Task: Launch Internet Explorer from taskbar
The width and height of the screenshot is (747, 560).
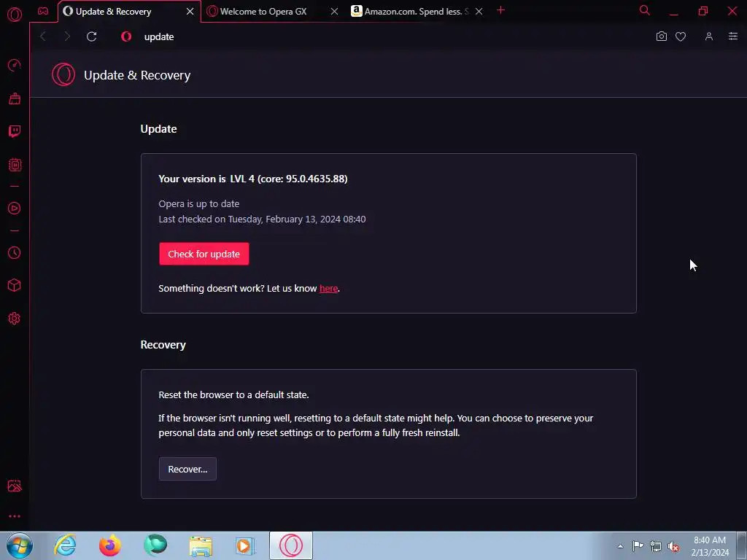Action: coord(65,545)
